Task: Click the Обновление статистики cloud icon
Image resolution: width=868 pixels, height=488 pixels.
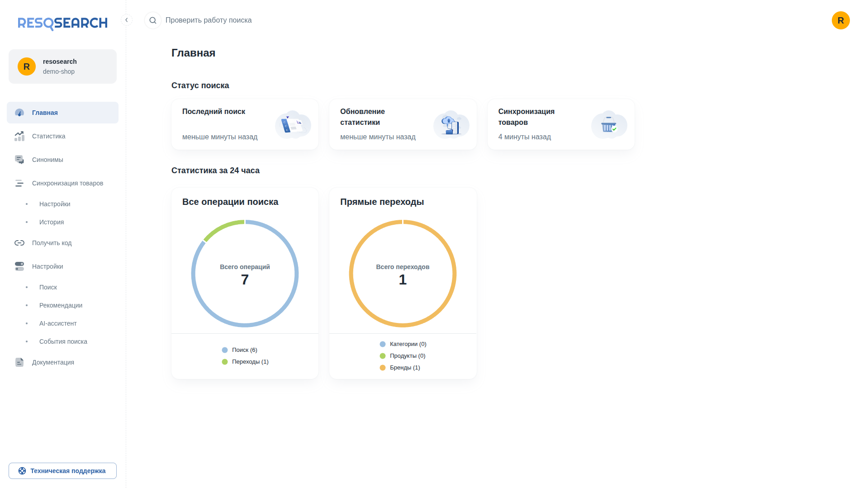Action: click(x=451, y=124)
